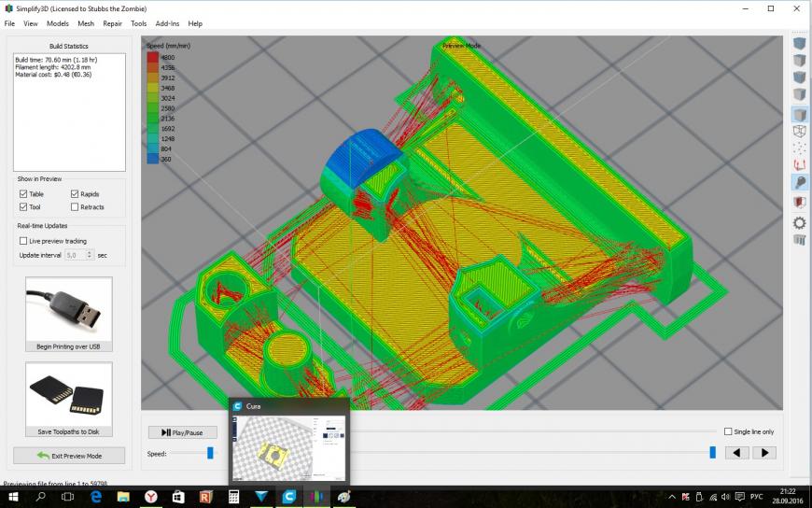Show hidden system tray icons chevron
This screenshot has height=508, width=812.
click(x=672, y=497)
